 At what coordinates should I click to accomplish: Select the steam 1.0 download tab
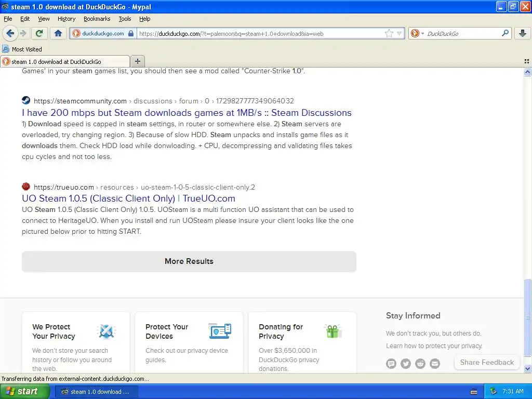(65, 61)
